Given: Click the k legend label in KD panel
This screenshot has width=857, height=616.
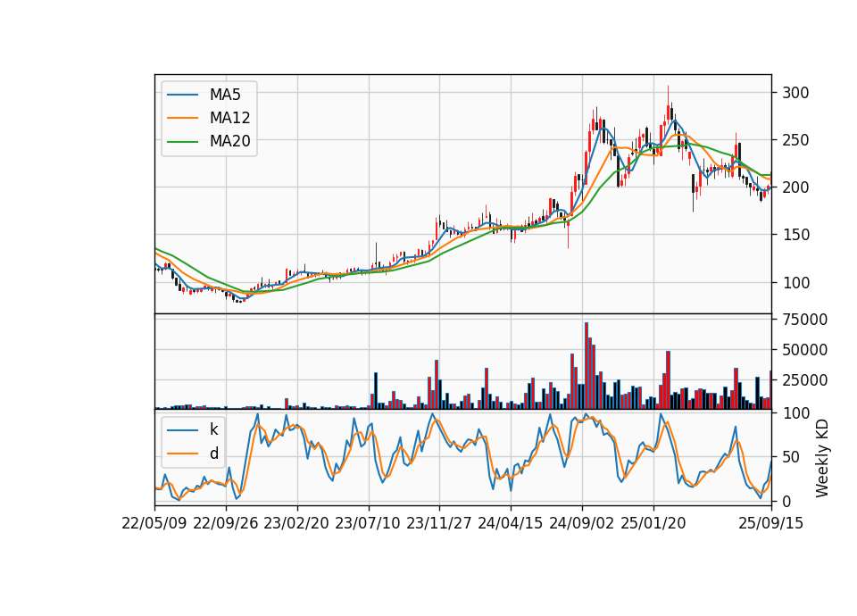Looking at the screenshot, I should click(x=213, y=429).
